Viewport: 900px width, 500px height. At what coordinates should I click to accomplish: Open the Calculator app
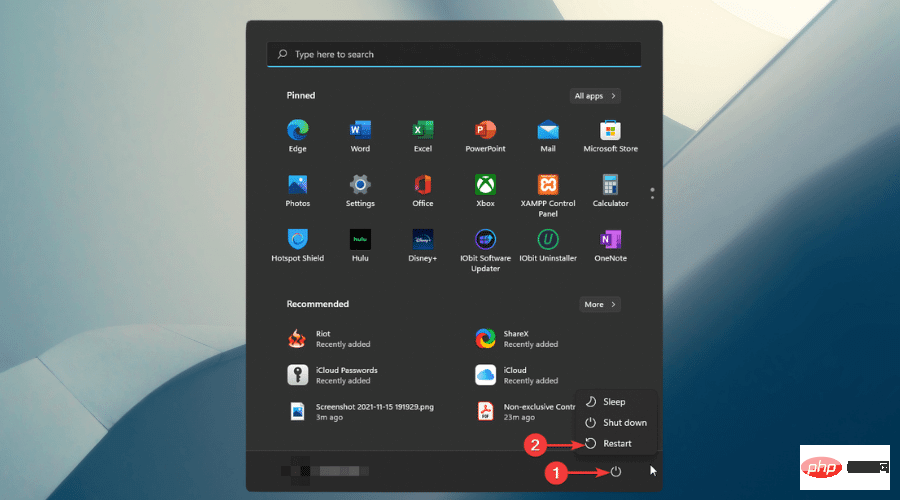coord(610,191)
